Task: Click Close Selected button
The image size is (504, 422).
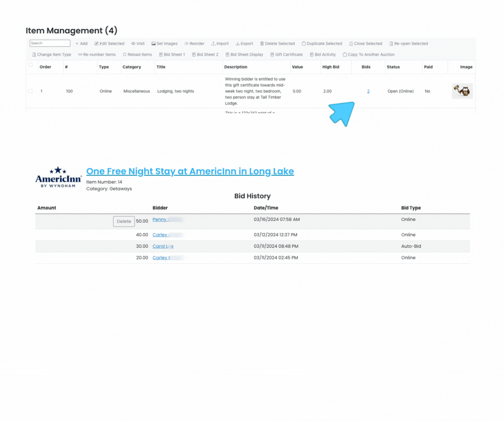Action: [x=366, y=44]
